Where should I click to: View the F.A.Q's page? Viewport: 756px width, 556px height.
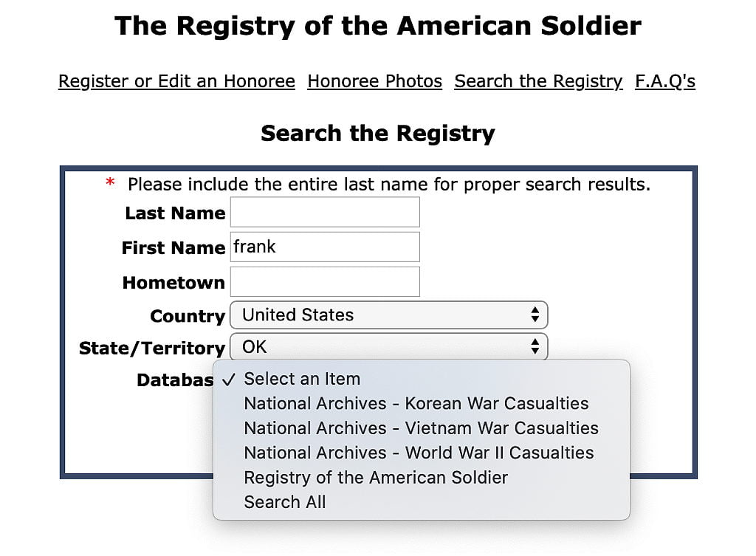pos(664,81)
